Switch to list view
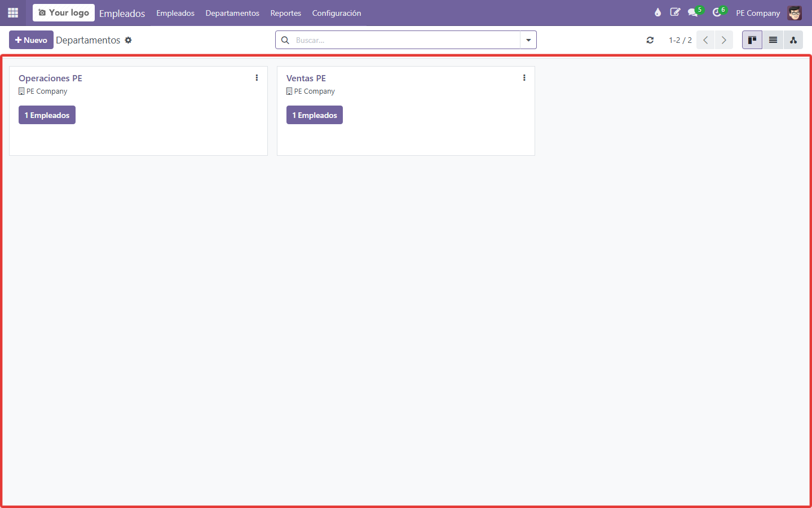This screenshot has width=812, height=508. [x=773, y=40]
